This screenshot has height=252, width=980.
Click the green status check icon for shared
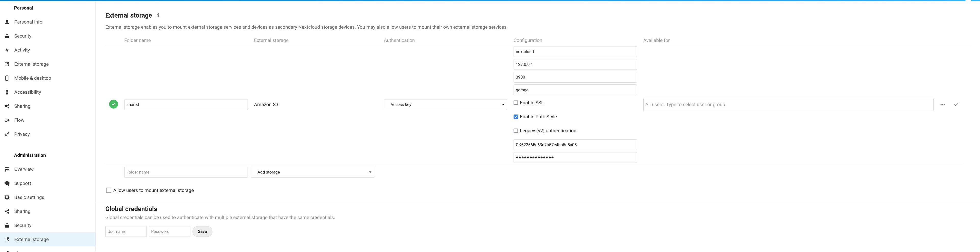click(x=113, y=104)
